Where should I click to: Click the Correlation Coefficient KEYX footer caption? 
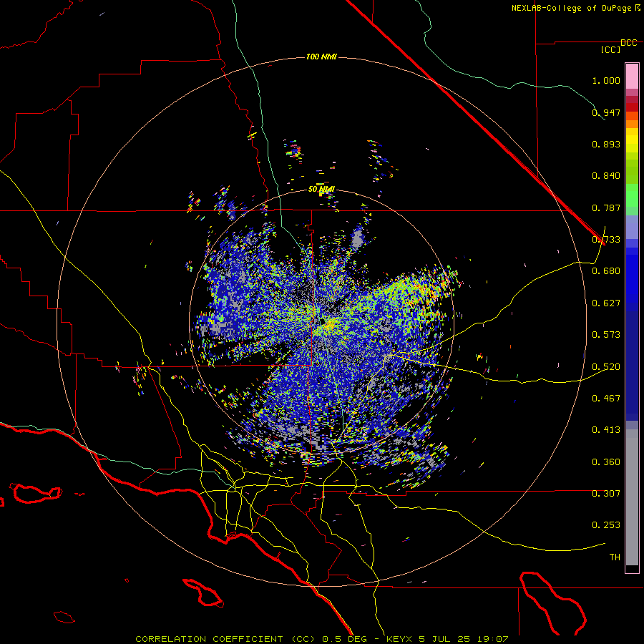[x=322, y=639]
